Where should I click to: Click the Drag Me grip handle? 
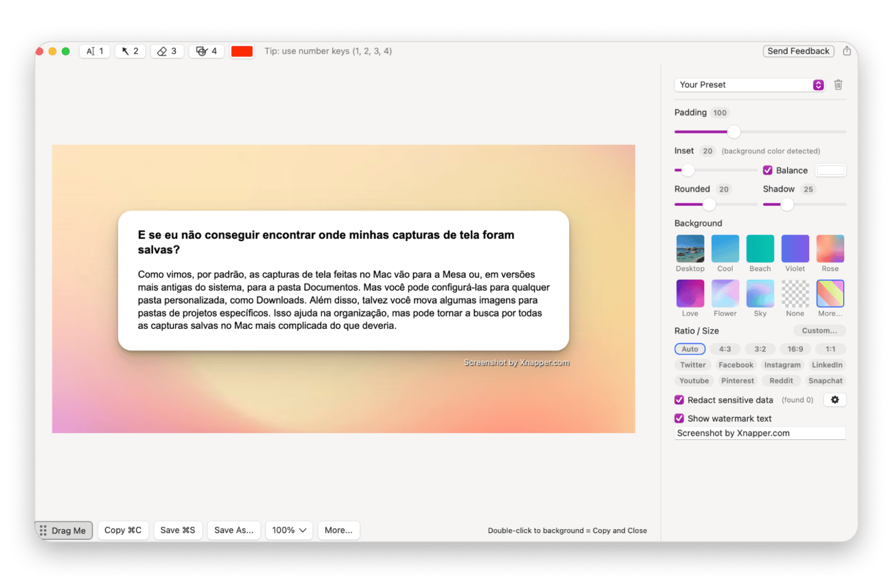coord(43,530)
